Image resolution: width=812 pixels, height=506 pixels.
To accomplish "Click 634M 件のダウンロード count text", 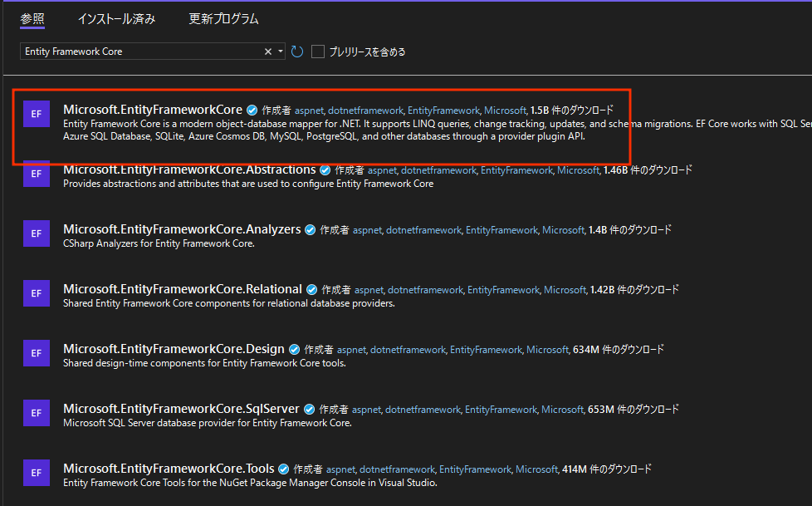I will [x=619, y=350].
